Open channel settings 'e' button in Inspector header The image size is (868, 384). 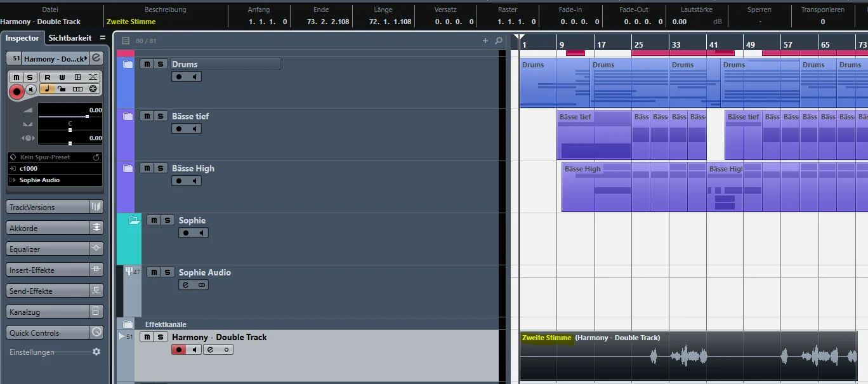coord(96,58)
